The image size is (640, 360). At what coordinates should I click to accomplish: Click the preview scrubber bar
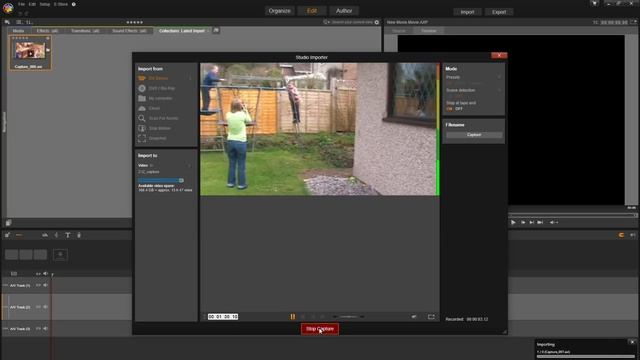(573, 215)
